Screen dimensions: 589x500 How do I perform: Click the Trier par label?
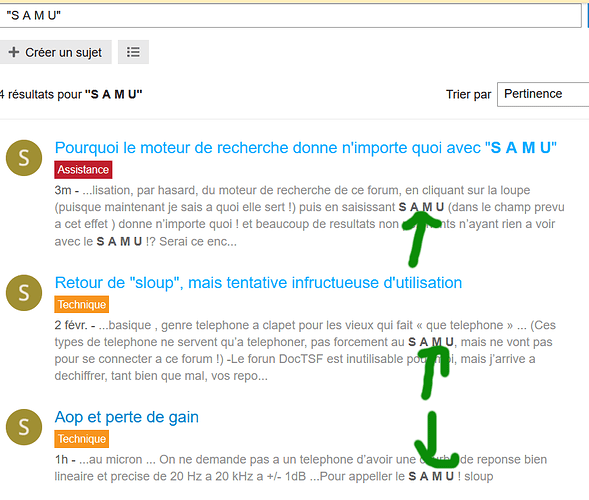click(468, 94)
